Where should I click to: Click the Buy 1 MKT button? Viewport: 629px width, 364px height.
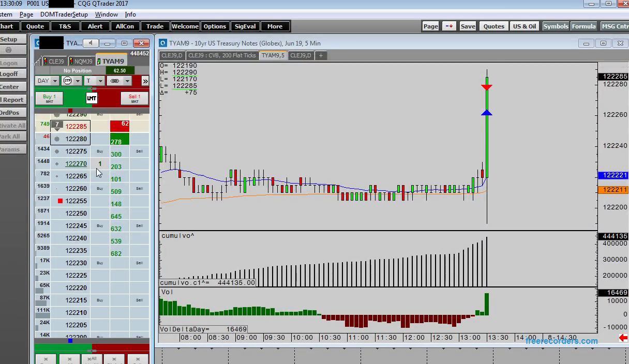tap(49, 98)
